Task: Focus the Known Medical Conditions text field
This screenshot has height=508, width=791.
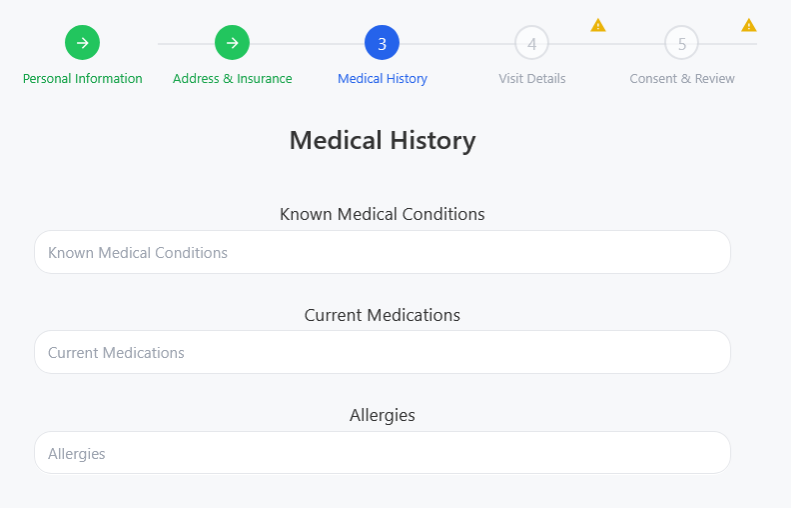Action: 382,252
